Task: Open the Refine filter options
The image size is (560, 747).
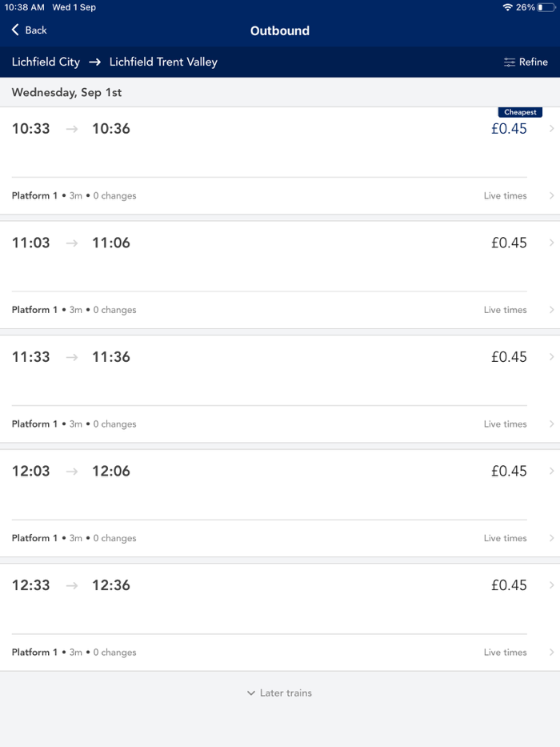Action: [x=526, y=62]
